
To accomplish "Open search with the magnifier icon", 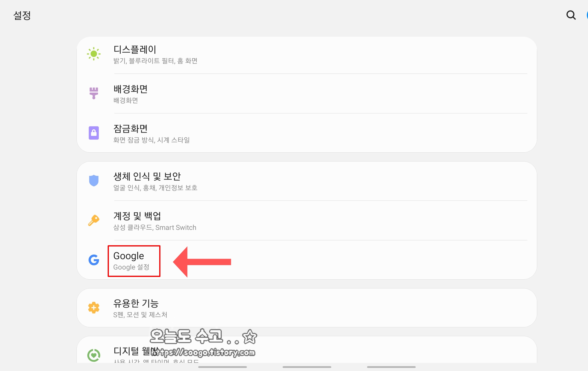I will point(571,15).
